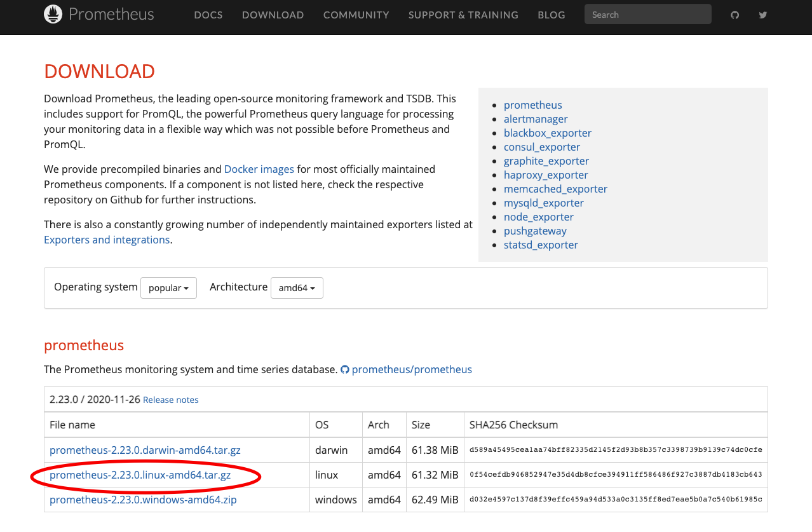Open the Twitter icon in the navbar
This screenshot has width=812, height=532.
pos(763,15)
